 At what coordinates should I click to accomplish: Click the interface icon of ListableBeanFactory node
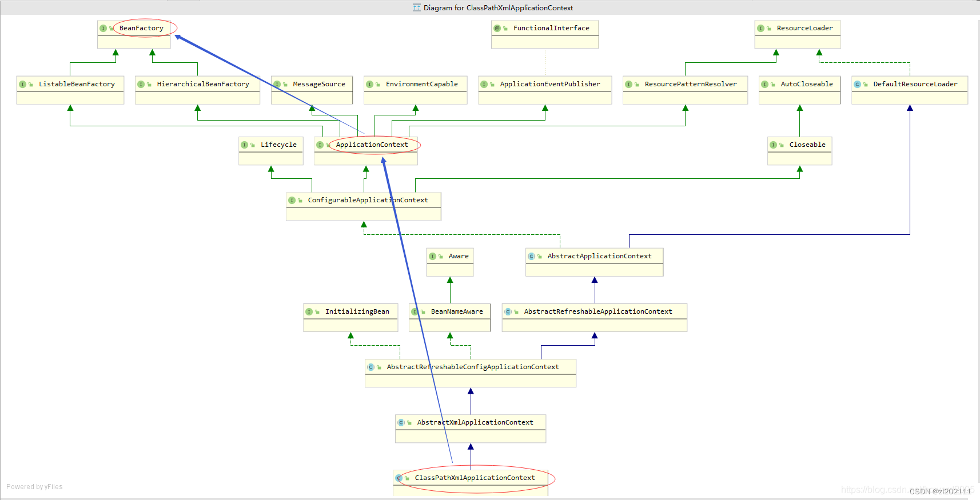coord(22,84)
